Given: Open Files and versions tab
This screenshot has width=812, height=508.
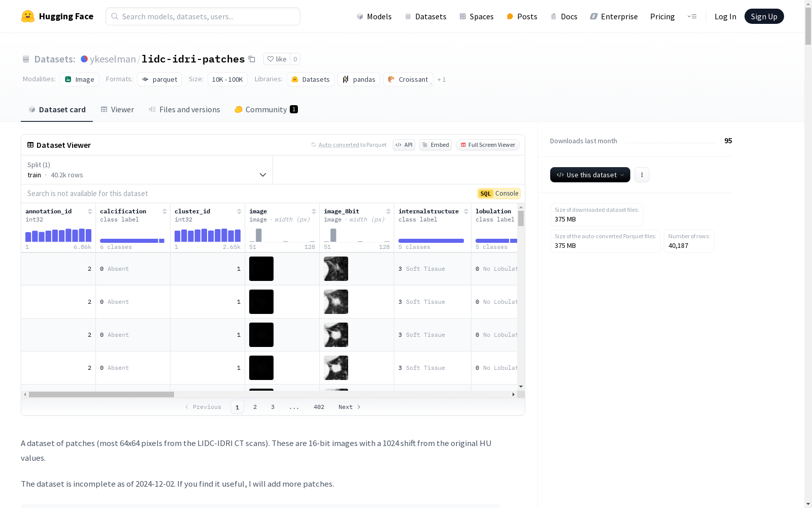Looking at the screenshot, I should pyautogui.click(x=184, y=110).
